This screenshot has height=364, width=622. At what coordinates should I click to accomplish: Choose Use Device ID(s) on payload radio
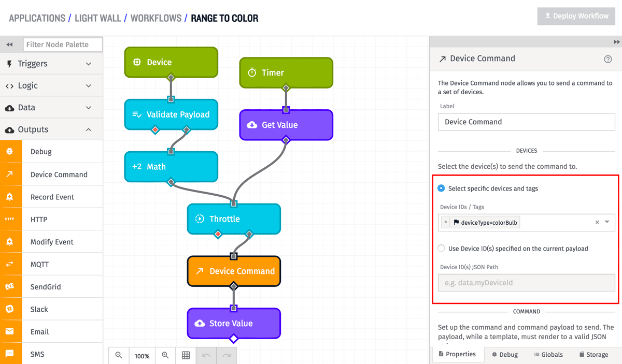click(441, 249)
